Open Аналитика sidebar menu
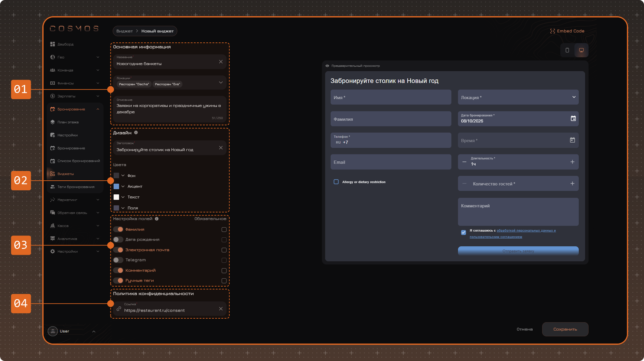The width and height of the screenshot is (644, 361). 75,239
